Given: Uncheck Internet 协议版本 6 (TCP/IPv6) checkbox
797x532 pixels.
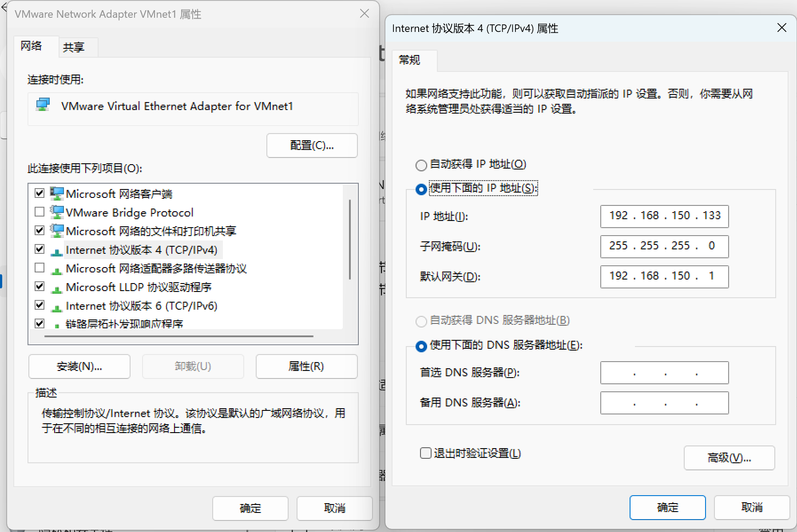Looking at the screenshot, I should pos(40,305).
